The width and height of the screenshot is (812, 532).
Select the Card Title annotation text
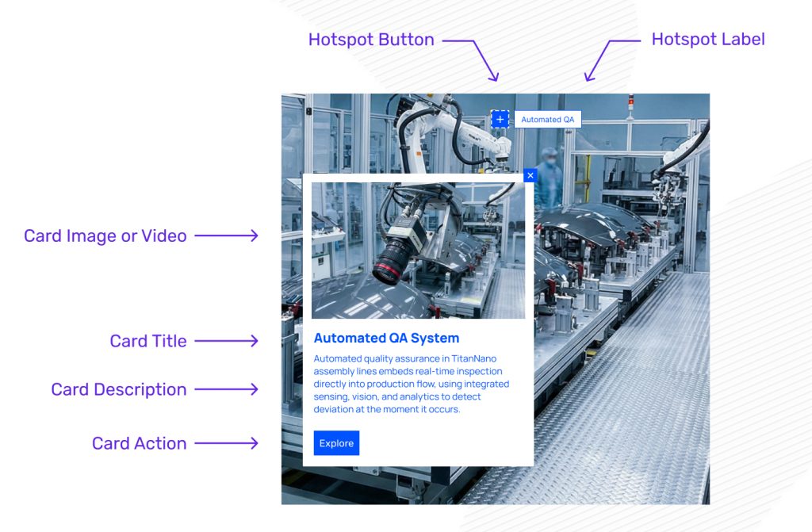148,341
